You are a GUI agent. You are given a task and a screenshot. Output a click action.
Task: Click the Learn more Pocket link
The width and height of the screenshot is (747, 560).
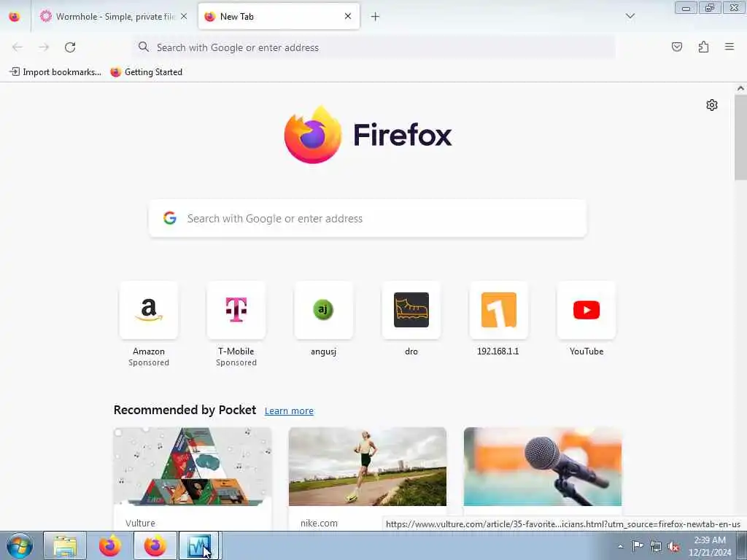(x=289, y=411)
